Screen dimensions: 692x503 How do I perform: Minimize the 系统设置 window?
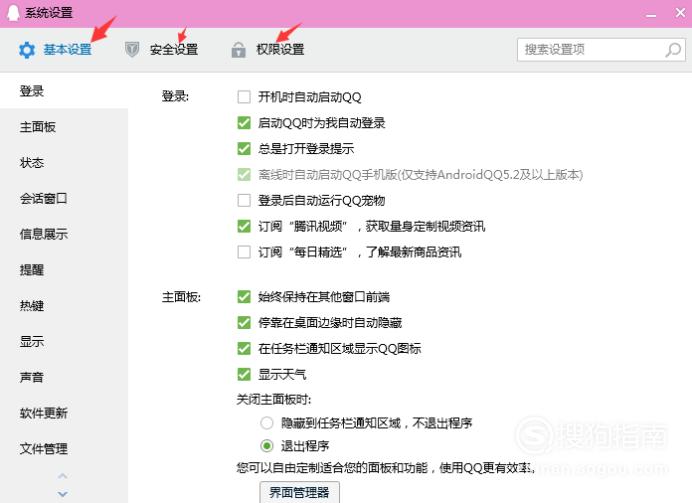[651, 15]
